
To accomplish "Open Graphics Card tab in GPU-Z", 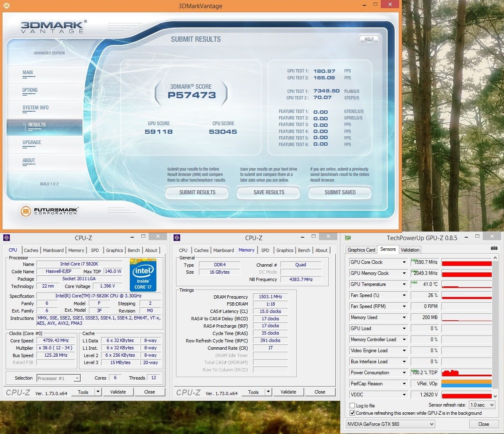I will [362, 250].
